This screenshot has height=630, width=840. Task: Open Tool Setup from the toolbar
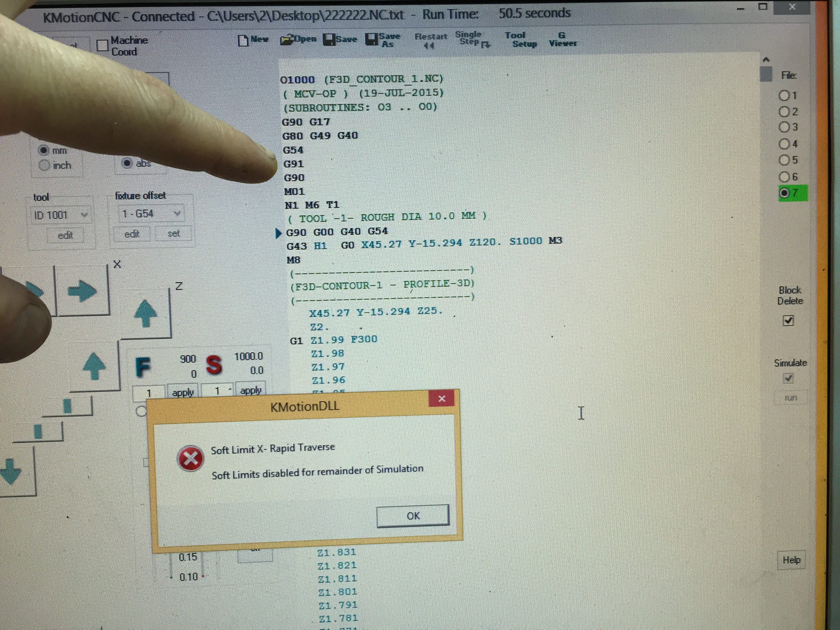tap(520, 39)
